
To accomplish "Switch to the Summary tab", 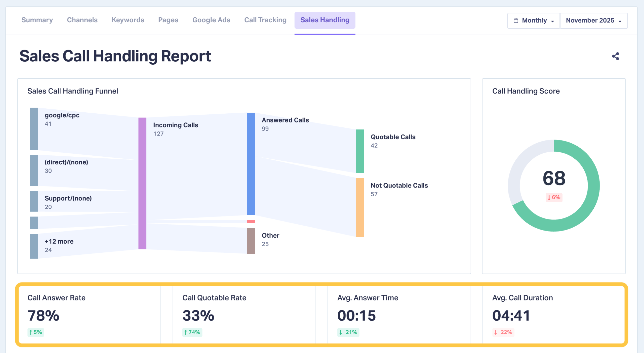I will 37,20.
